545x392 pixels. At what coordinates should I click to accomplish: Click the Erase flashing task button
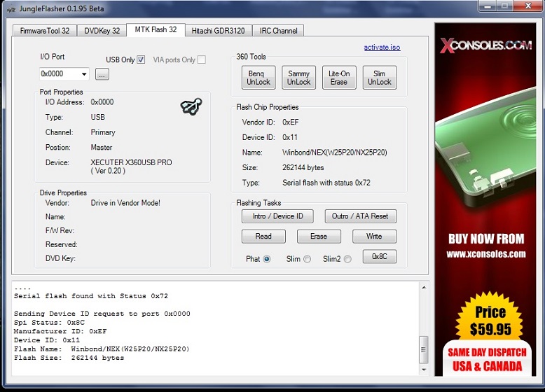point(319,237)
